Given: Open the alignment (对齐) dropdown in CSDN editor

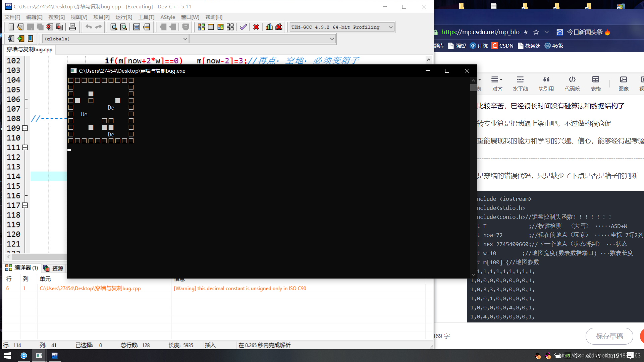Looking at the screenshot, I should [x=497, y=83].
